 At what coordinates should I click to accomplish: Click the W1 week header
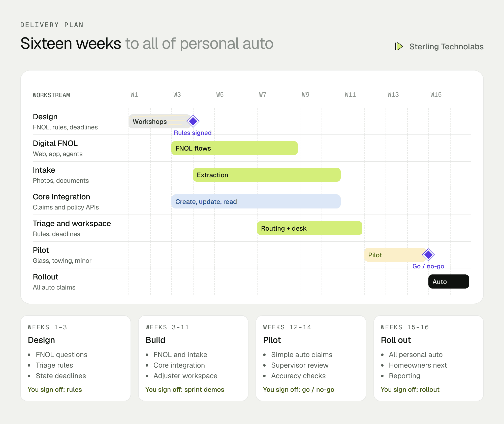(134, 95)
